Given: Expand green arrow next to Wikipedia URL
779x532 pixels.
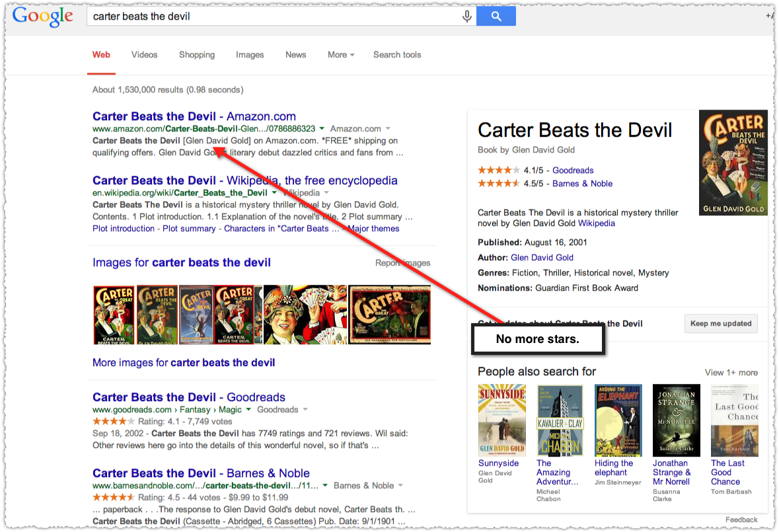Looking at the screenshot, I should 274,193.
